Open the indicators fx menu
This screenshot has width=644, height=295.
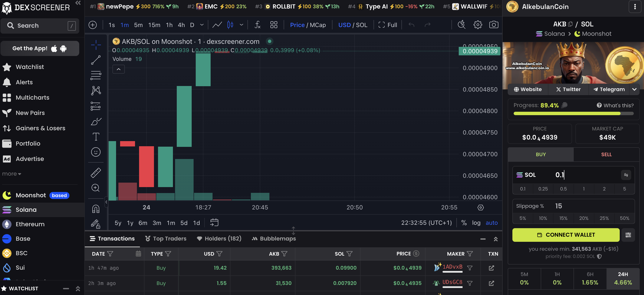click(257, 25)
